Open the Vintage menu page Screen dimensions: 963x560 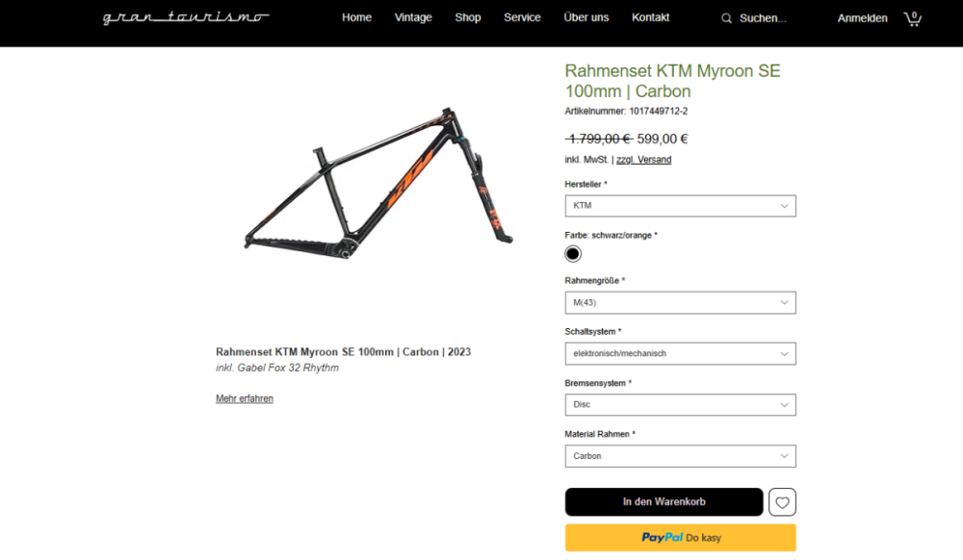point(413,17)
